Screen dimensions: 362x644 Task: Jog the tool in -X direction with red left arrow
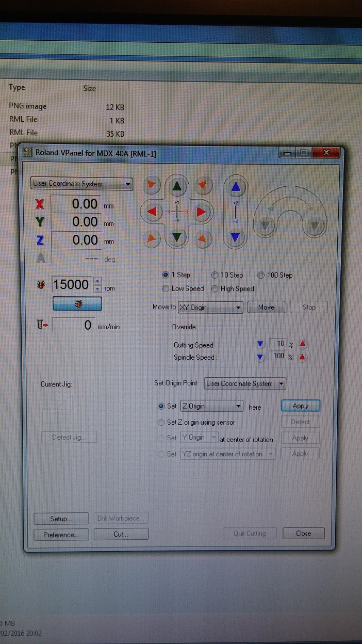pyautogui.click(x=152, y=212)
